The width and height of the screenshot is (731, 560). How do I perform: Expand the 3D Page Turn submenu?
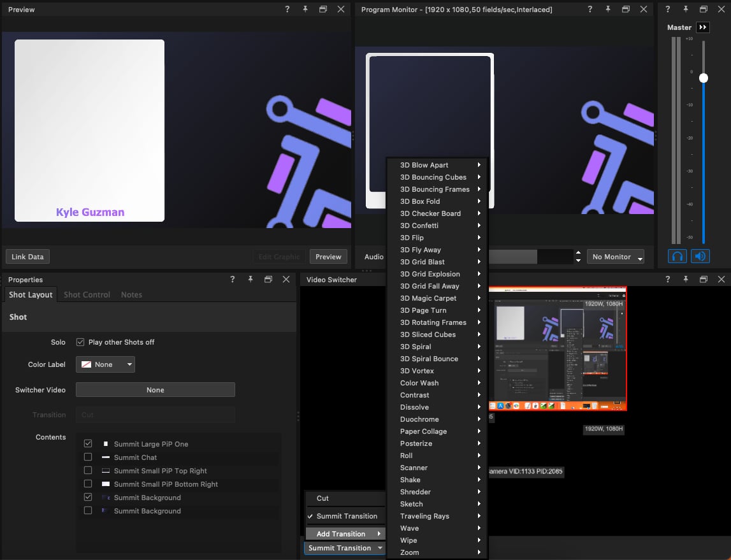437,310
